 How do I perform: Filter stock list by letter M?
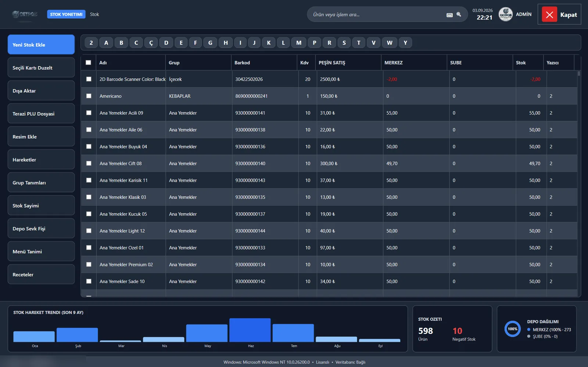(299, 43)
